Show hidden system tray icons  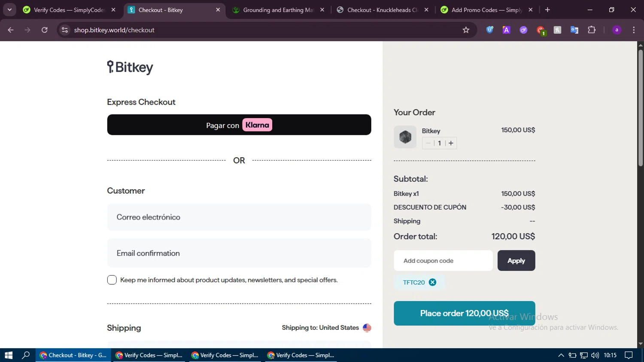point(561,355)
